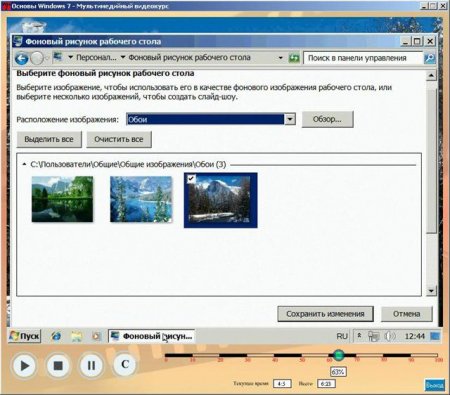450x395 pixels.
Task: Click the progress bar near mark 30
Action: tap(247, 355)
